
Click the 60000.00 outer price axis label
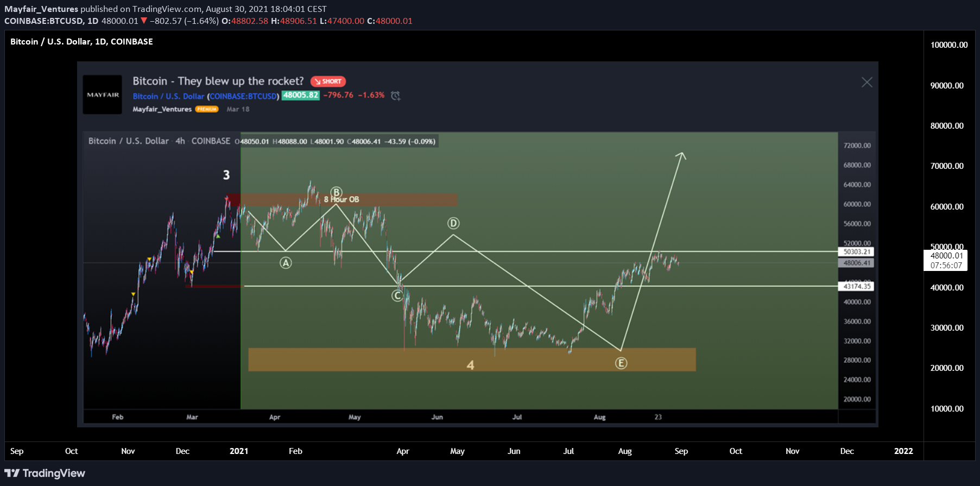(x=947, y=207)
